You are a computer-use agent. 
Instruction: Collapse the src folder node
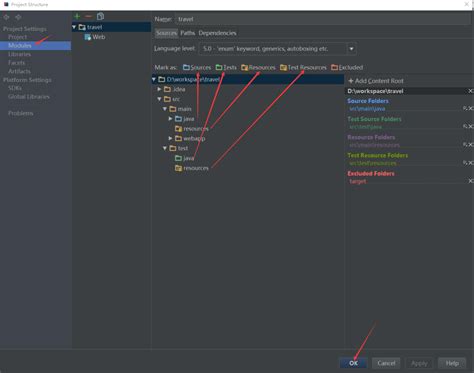click(160, 99)
